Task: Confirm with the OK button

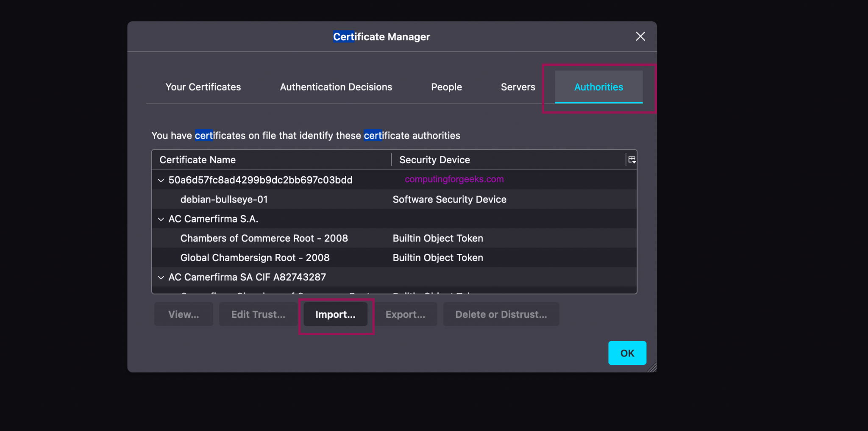Action: tap(627, 353)
